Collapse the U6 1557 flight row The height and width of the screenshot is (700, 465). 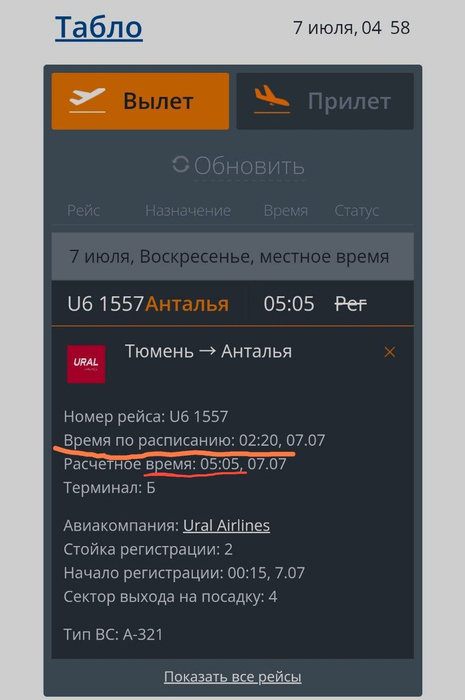[232, 304]
